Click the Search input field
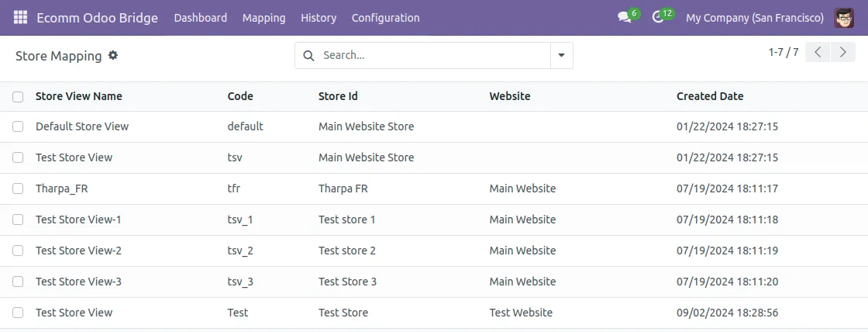Screen dimensions: 868x332 (x=435, y=55)
